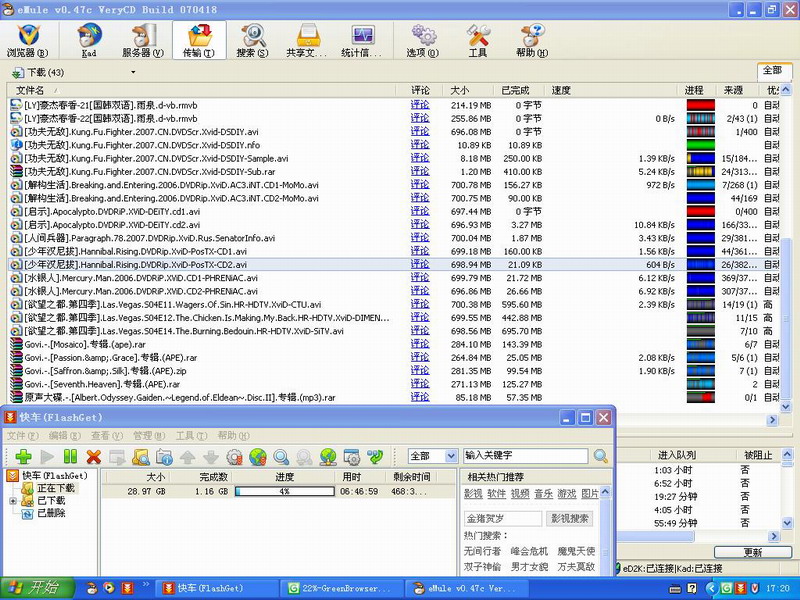This screenshot has width=800, height=600.
Task: Open the 共享文件 shared files toolbar button
Action: (x=307, y=40)
